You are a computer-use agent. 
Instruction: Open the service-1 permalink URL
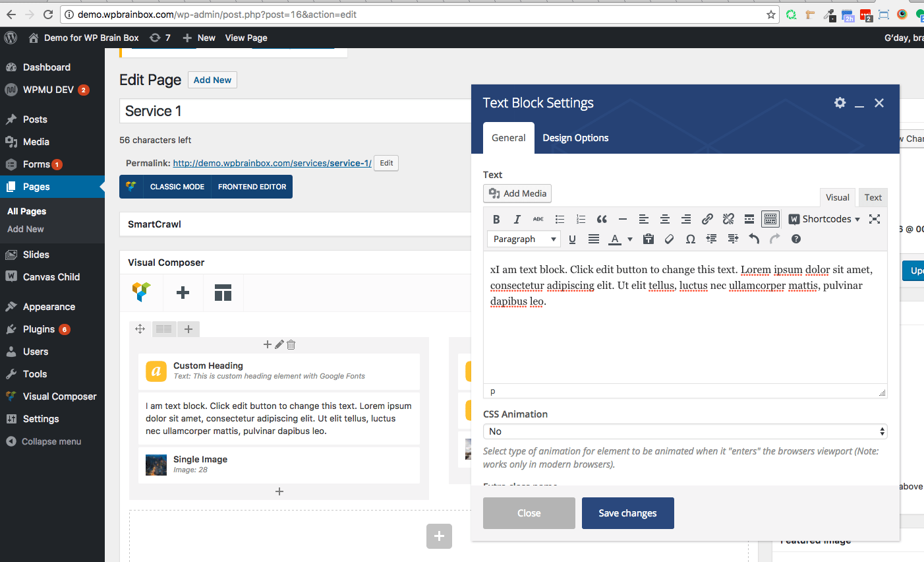[272, 163]
